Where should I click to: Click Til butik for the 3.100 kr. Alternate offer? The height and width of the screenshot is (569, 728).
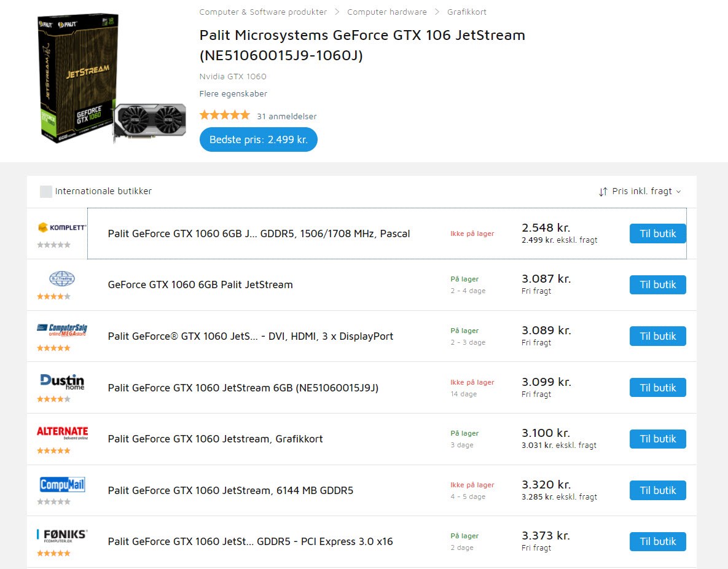[x=657, y=439]
